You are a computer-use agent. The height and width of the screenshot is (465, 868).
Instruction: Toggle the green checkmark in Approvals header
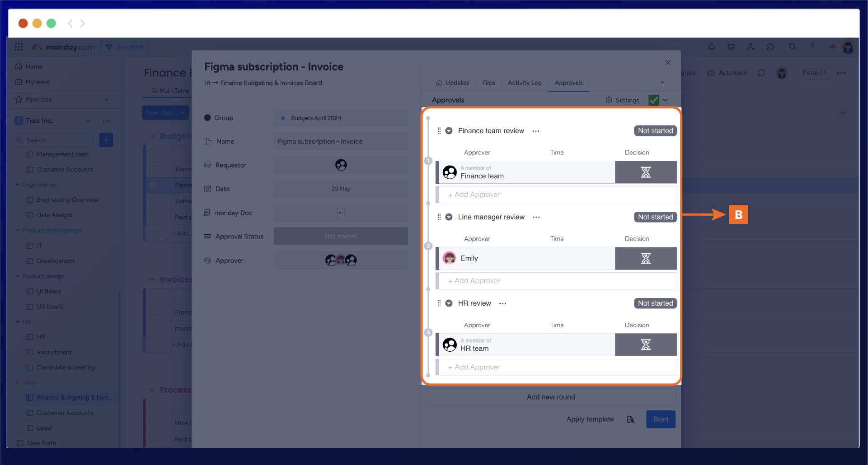coord(653,100)
